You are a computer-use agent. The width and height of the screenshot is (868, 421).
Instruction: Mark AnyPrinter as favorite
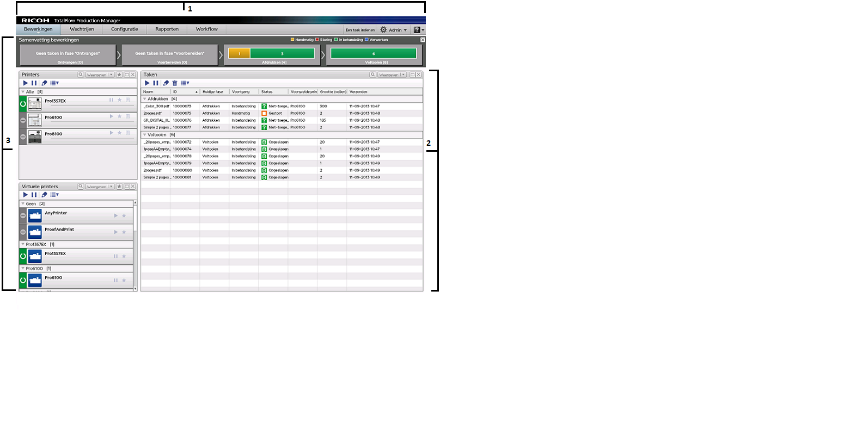124,216
